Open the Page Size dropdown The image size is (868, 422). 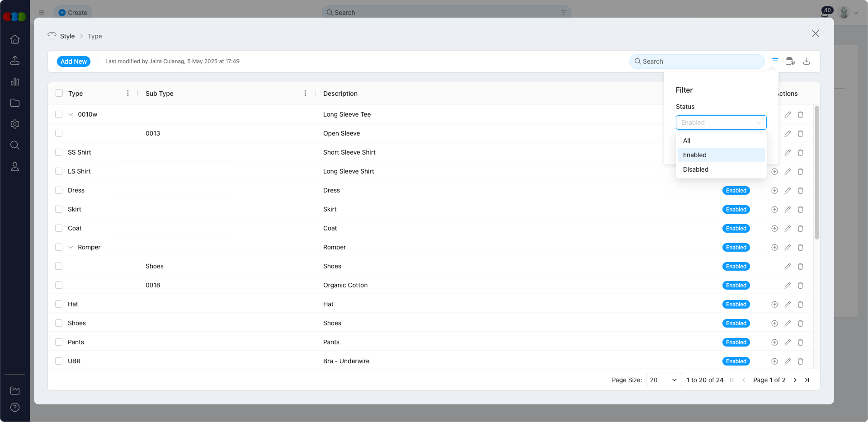(663, 380)
